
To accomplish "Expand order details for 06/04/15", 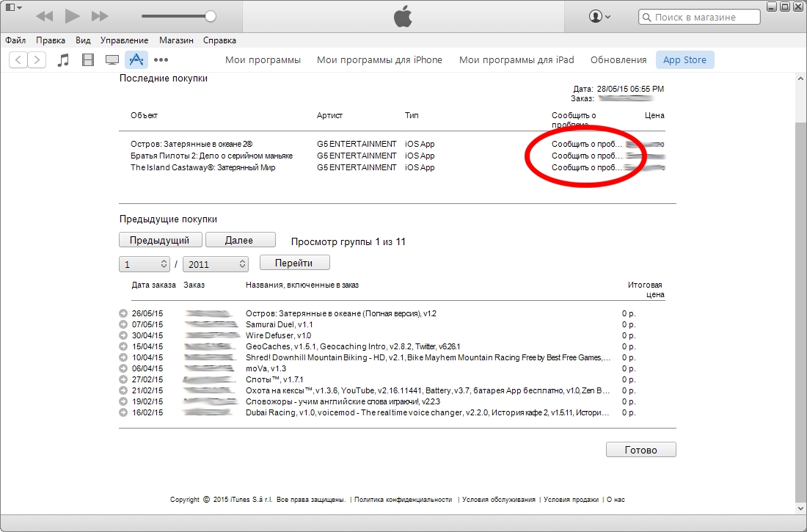I will point(123,368).
